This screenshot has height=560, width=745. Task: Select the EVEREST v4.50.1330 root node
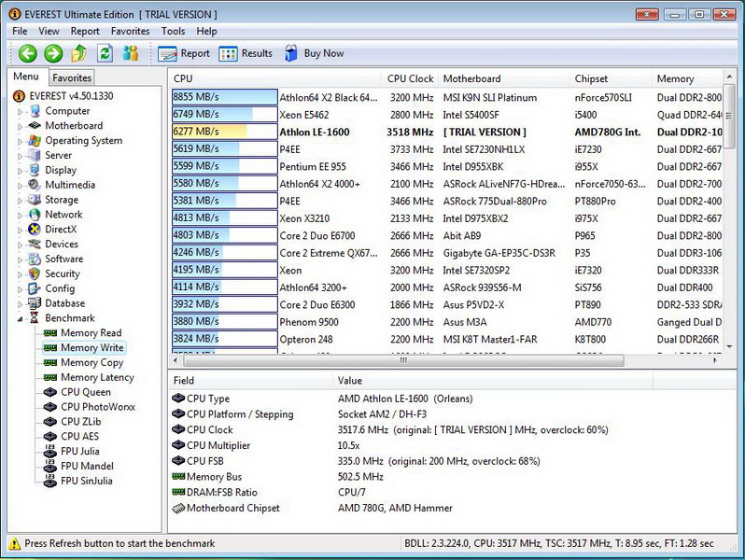[x=71, y=96]
